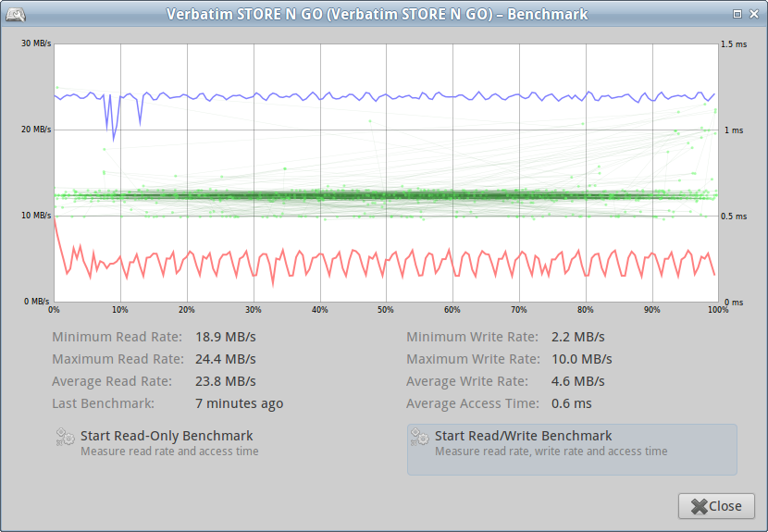Click the 20 MB/s axis label
This screenshot has width=768, height=532.
tap(36, 130)
